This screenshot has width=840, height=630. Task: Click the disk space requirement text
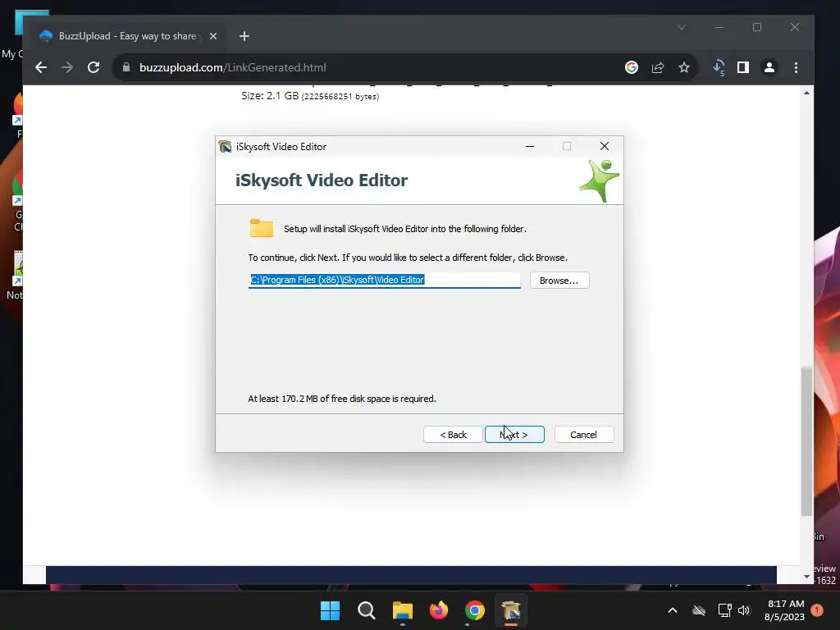(x=342, y=399)
